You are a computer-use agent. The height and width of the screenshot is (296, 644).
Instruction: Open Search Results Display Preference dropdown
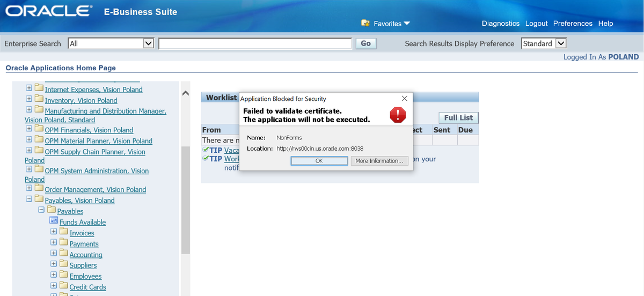point(544,43)
